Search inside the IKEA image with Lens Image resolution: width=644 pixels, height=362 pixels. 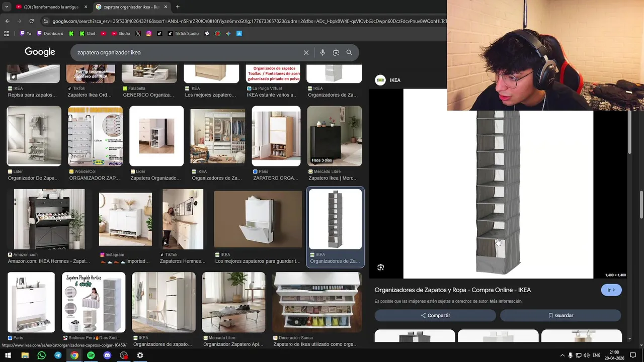point(380,267)
